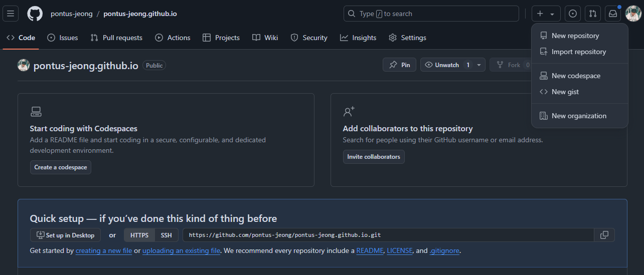Follow the uploading an existing file link
The height and width of the screenshot is (275, 644).
[x=181, y=250]
